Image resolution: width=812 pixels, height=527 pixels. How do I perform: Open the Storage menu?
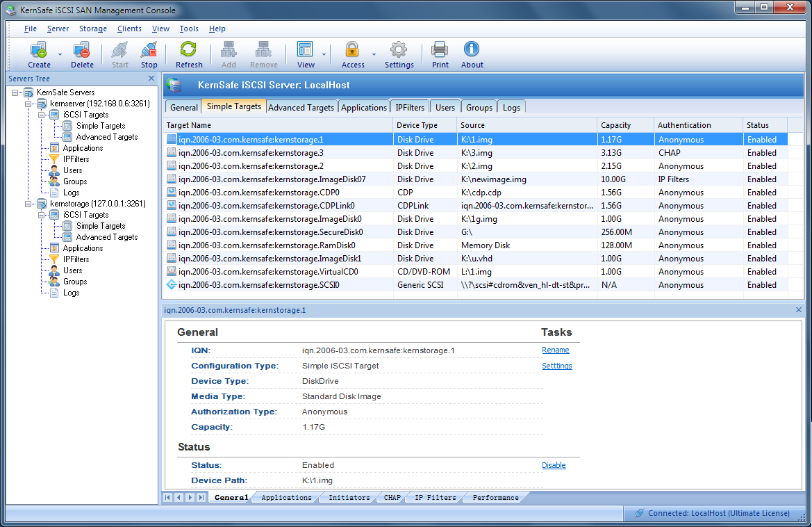pos(92,29)
